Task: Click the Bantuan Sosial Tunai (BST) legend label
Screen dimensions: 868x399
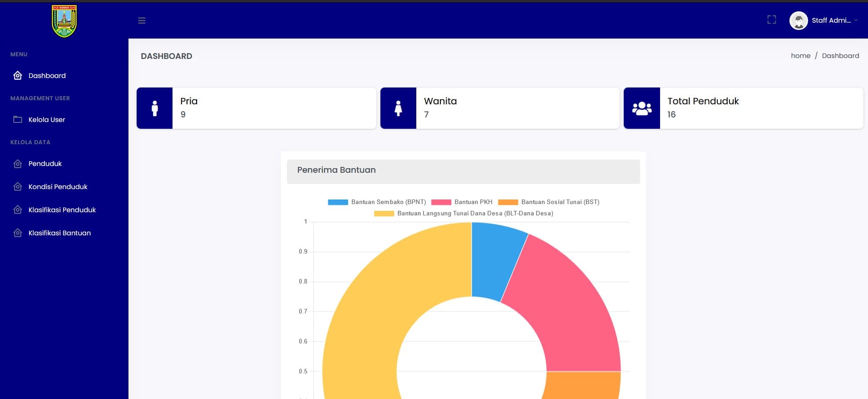Action: click(x=560, y=202)
